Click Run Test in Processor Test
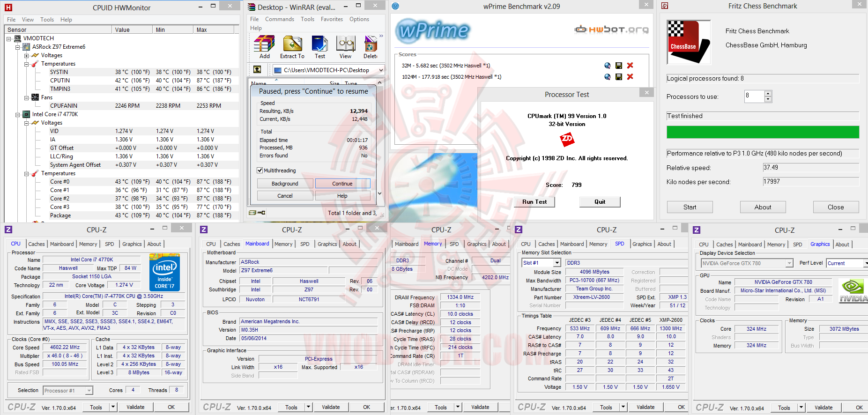Viewport: 868px width, 415px height. click(534, 202)
